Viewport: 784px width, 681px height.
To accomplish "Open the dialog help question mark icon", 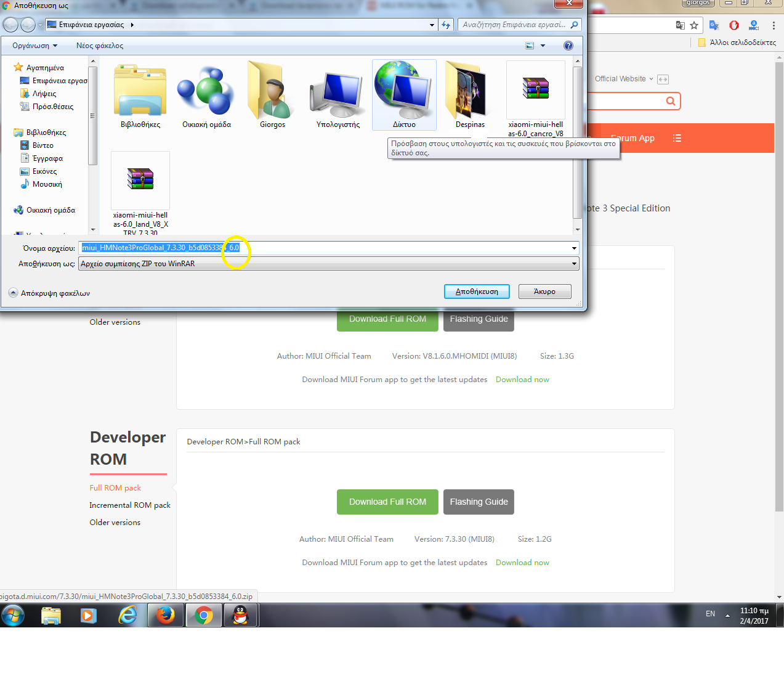I will 568,46.
